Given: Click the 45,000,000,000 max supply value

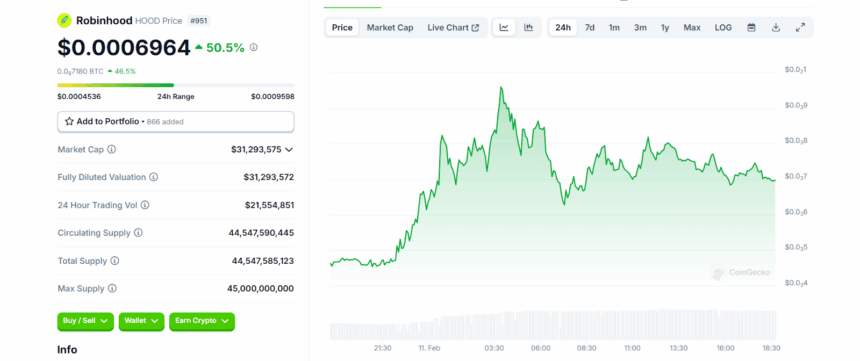Looking at the screenshot, I should pos(261,288).
